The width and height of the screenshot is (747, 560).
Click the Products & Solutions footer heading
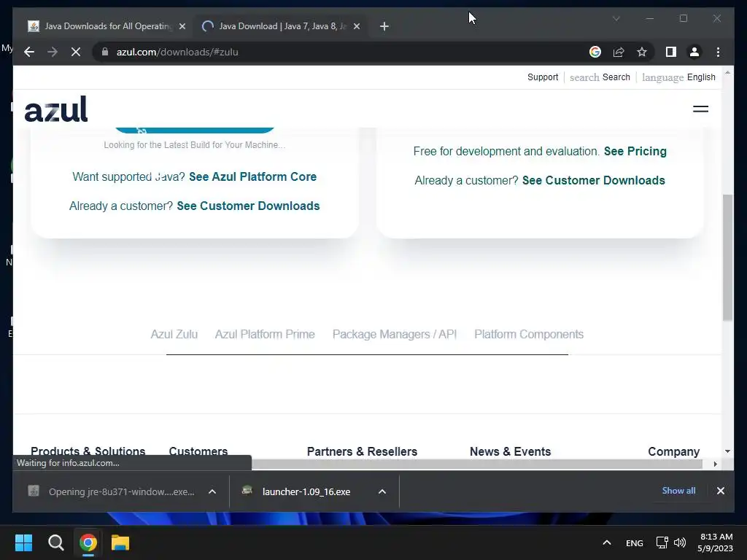(88, 451)
